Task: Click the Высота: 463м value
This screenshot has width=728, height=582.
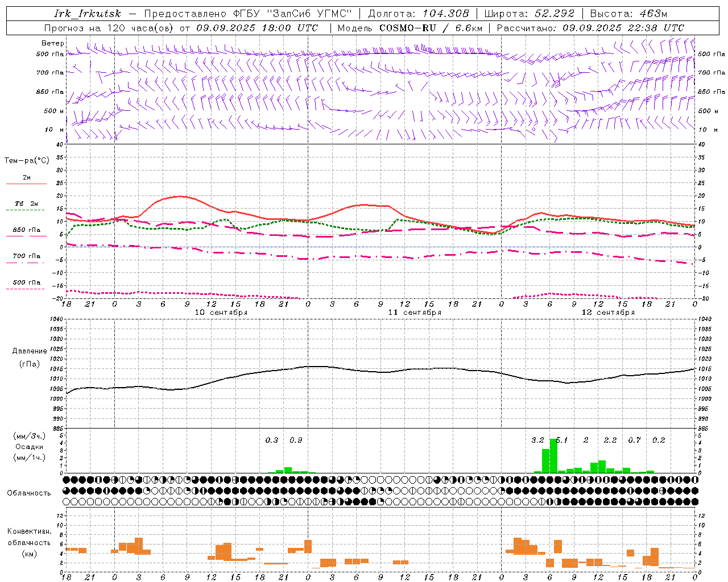Action: (628, 14)
